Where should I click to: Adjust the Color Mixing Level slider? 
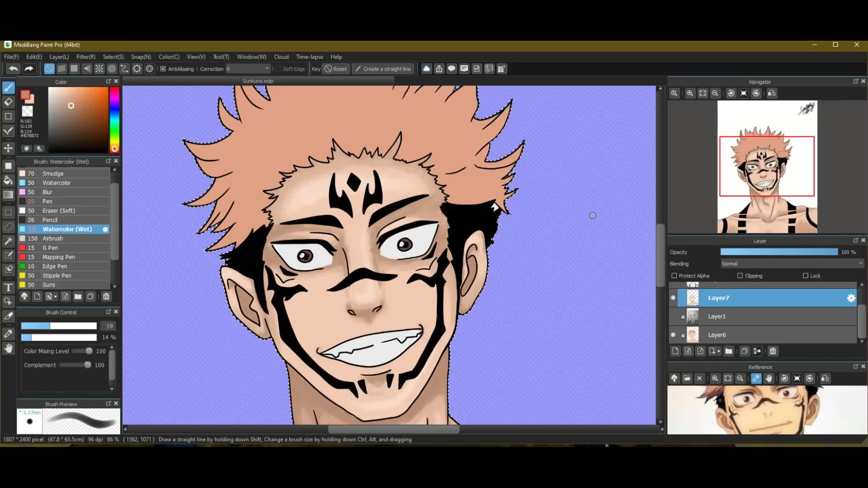click(81, 351)
